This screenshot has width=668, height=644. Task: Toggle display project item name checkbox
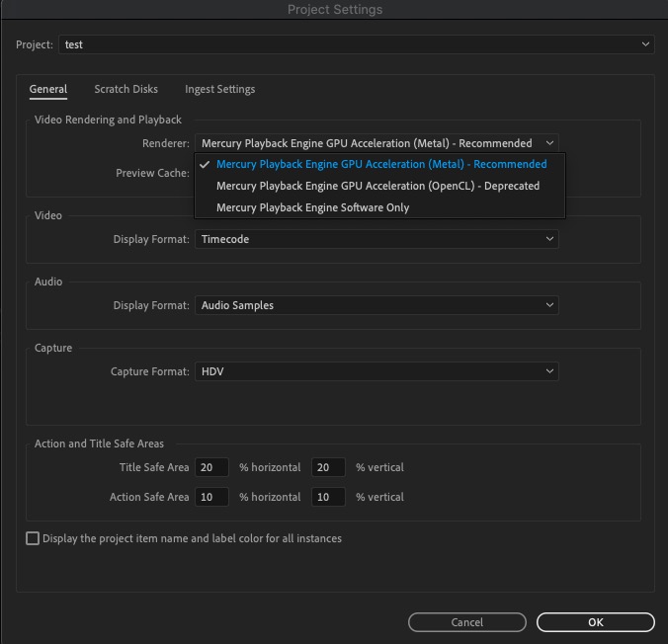(33, 538)
